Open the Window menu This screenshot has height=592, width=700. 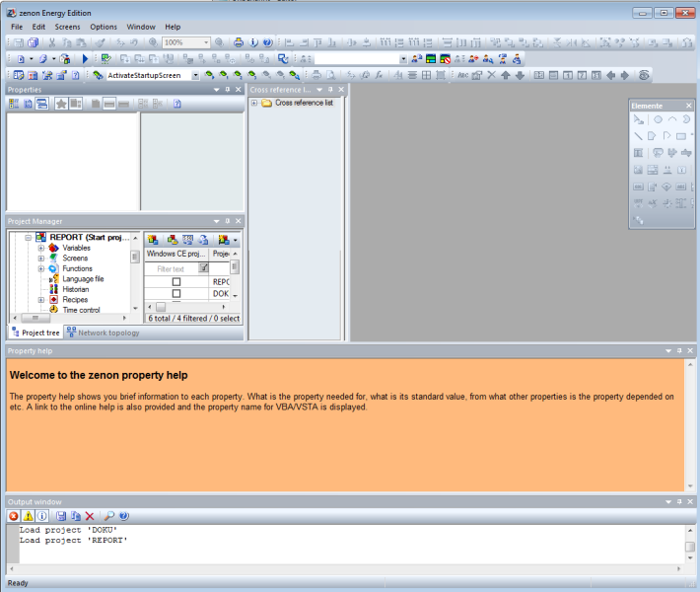141,27
